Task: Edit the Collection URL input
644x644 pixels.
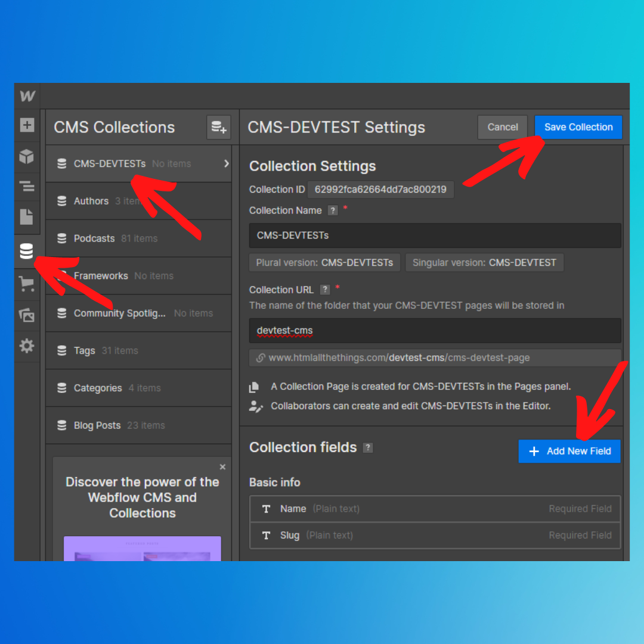Action: (x=435, y=330)
